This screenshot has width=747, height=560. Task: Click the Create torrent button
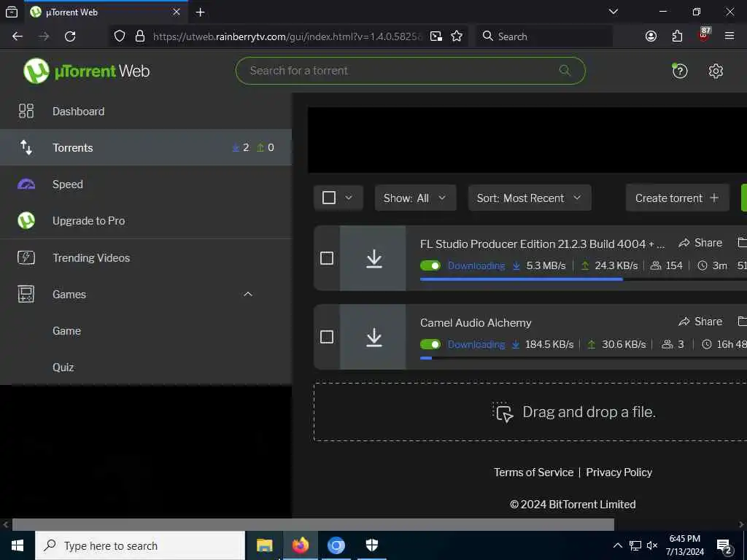[677, 198]
